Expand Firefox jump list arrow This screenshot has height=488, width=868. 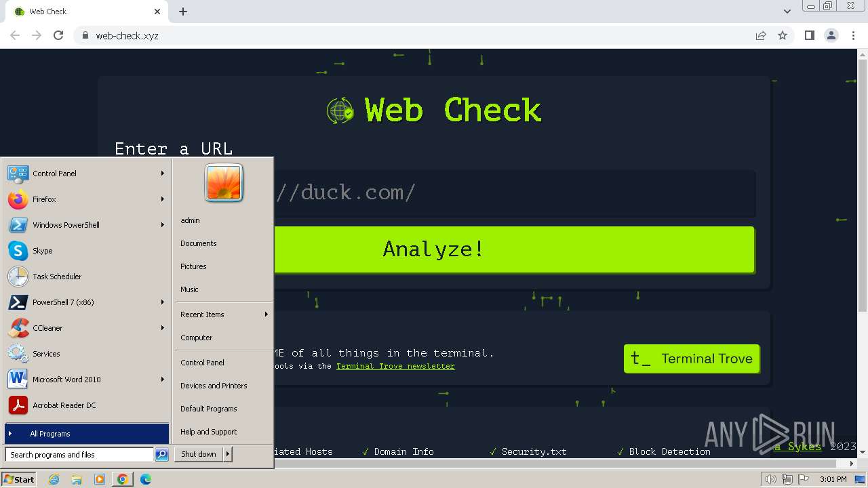coord(163,199)
